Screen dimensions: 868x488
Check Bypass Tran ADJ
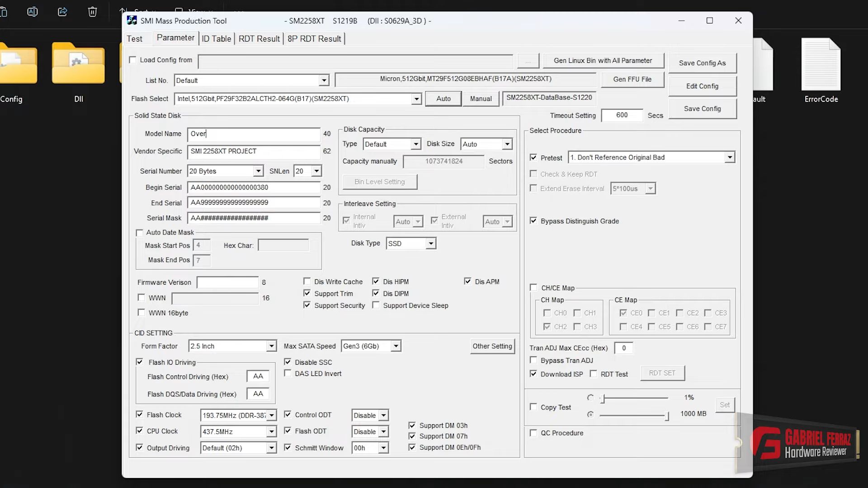(x=533, y=360)
